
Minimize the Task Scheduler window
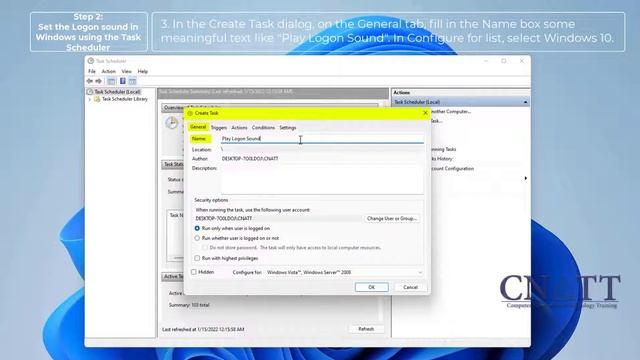pyautogui.click(x=486, y=61)
